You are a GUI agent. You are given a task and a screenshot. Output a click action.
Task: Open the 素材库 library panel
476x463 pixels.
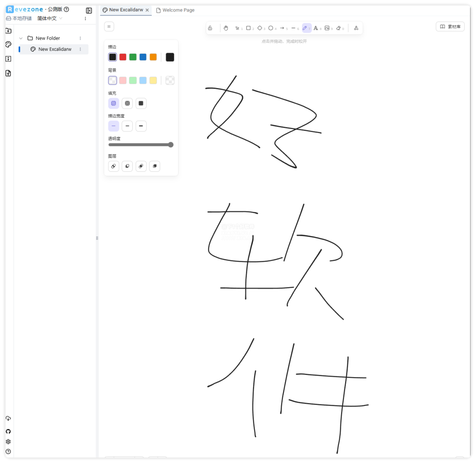(x=450, y=26)
